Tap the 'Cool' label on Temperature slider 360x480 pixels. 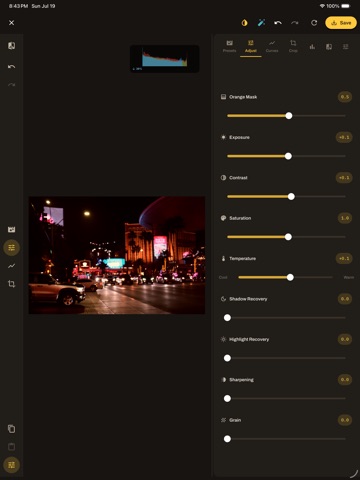223,277
